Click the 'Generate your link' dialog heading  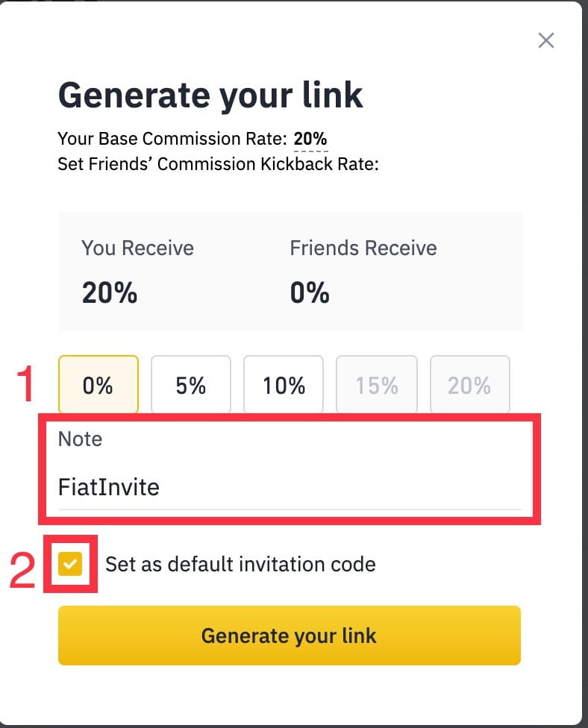210,95
